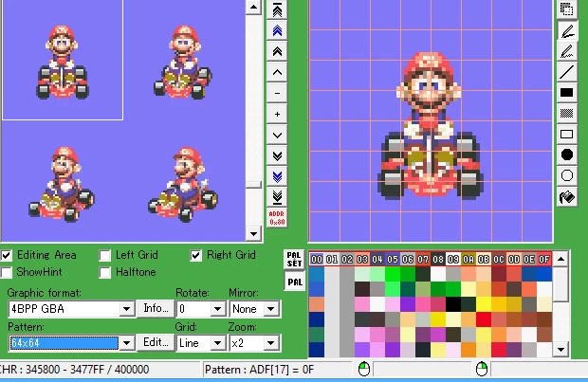Select the bottom-right turned Mario kart sprite
The image size is (588, 382).
[183, 184]
